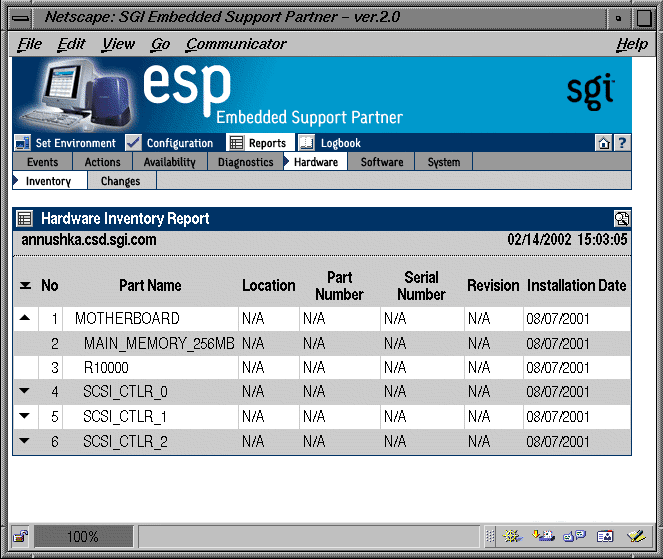Click the Reports table icon
Viewport: 663px width, 559px height.
236,143
